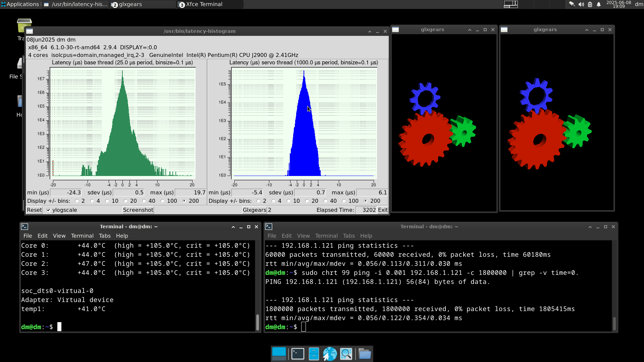Select base thread 2 bins radio
This screenshot has width=644, height=362.
pos(77,201)
